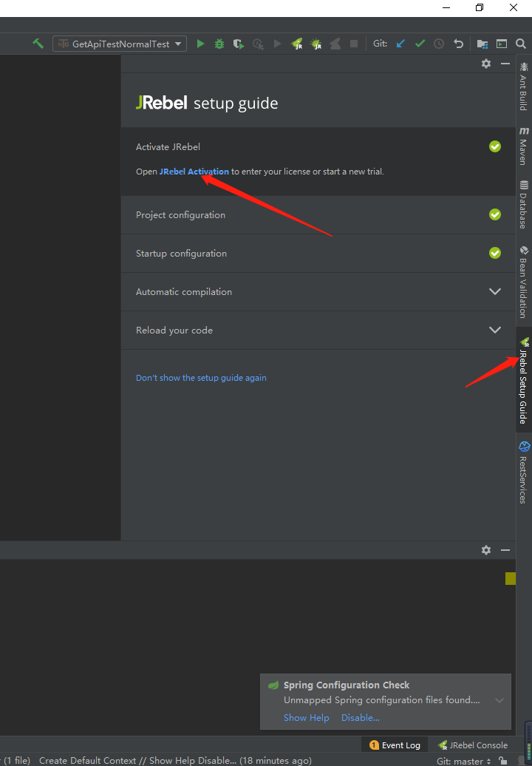The height and width of the screenshot is (766, 532).
Task: Click the Startup configuration green check icon
Action: 495,253
